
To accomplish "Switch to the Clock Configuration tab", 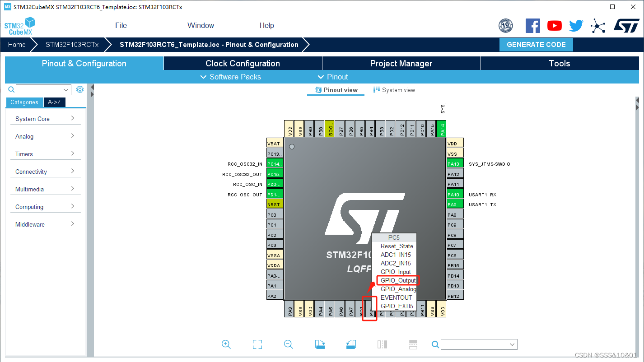I will [243, 63].
